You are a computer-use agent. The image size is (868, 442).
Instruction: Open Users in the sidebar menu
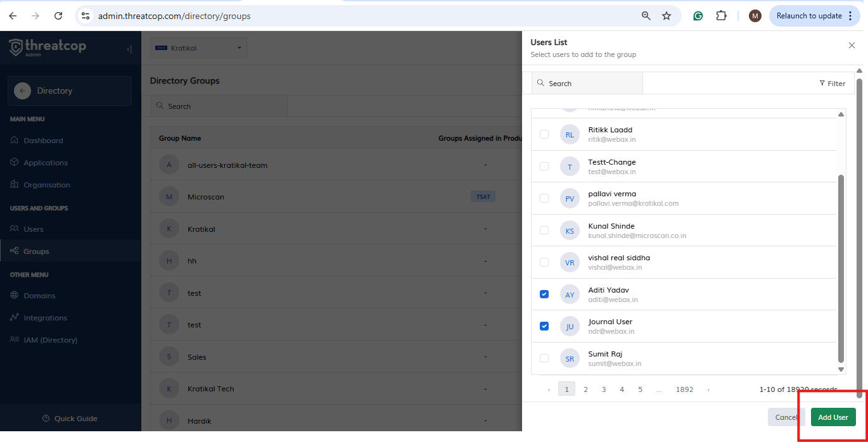[33, 229]
